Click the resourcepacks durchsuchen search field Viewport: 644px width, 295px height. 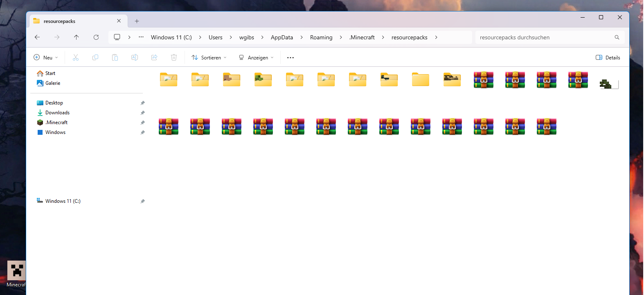[544, 37]
